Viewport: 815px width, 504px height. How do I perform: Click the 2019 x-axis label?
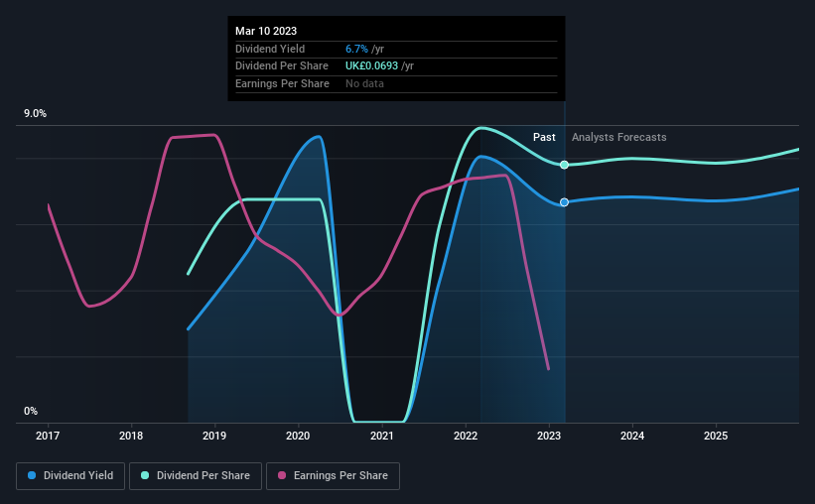click(214, 436)
